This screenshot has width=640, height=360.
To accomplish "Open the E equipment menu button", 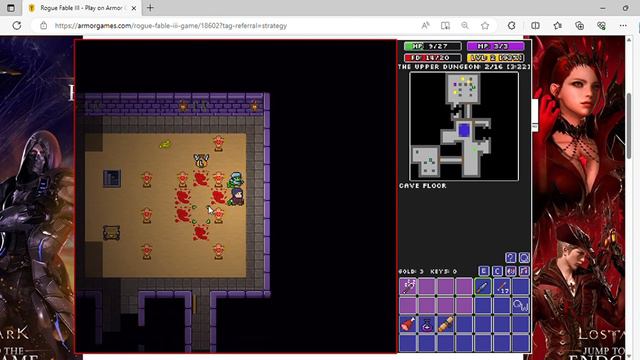I will 484,271.
